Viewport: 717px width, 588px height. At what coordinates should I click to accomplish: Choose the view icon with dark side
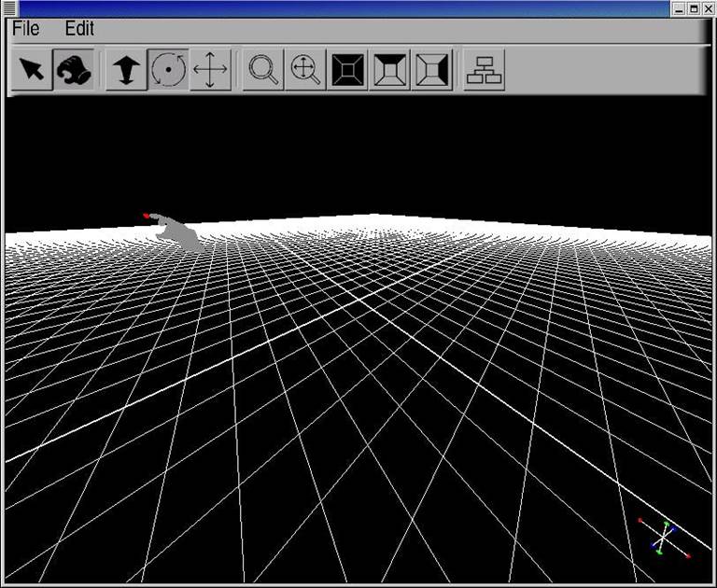click(431, 69)
